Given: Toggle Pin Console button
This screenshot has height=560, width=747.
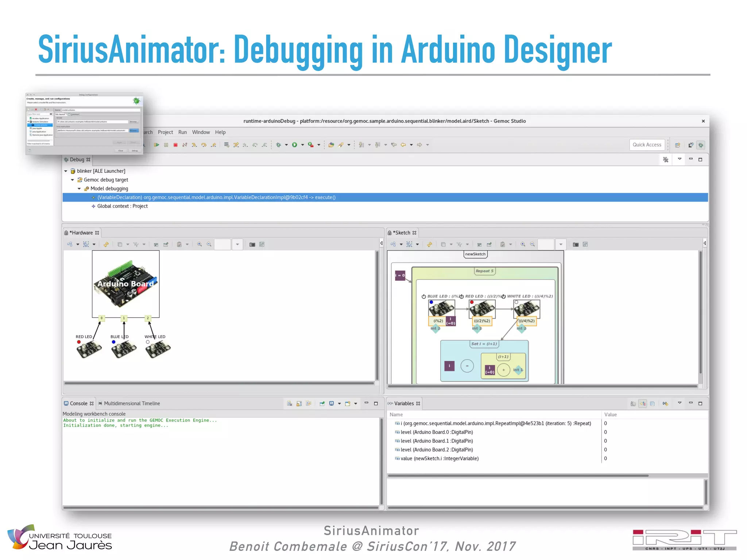Looking at the screenshot, I should [322, 404].
